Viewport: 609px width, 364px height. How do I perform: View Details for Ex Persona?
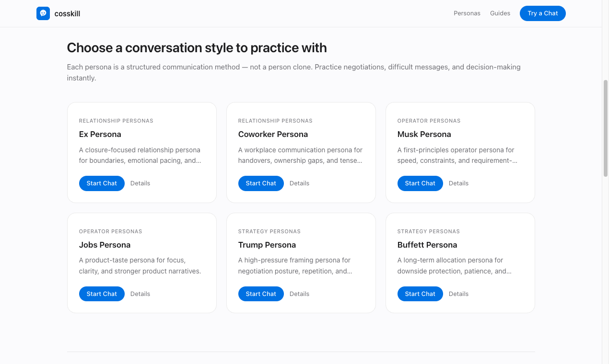click(140, 183)
